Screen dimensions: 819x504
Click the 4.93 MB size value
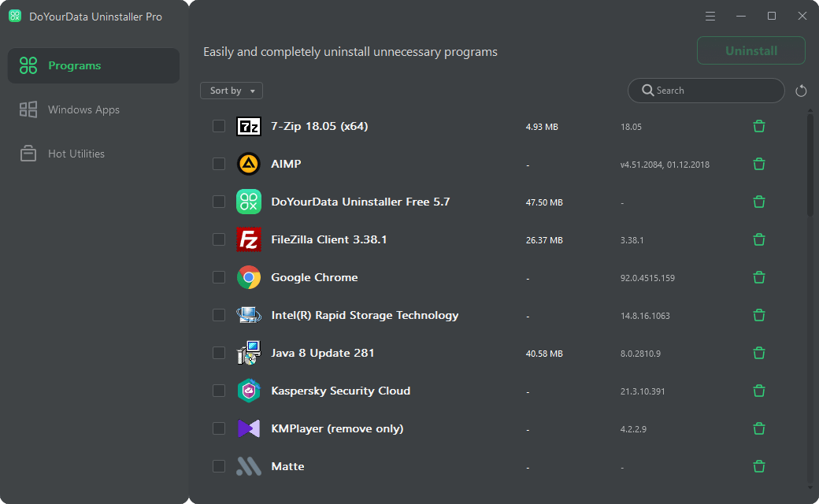[542, 127]
